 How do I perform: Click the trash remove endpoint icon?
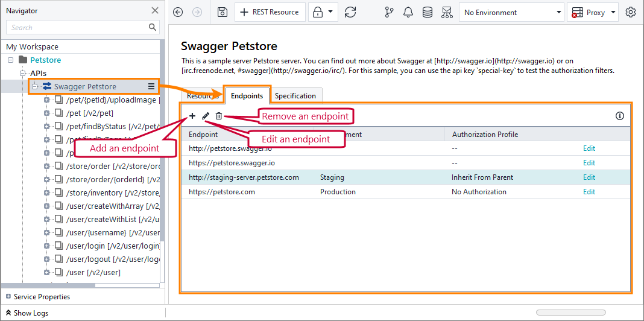pyautogui.click(x=219, y=116)
